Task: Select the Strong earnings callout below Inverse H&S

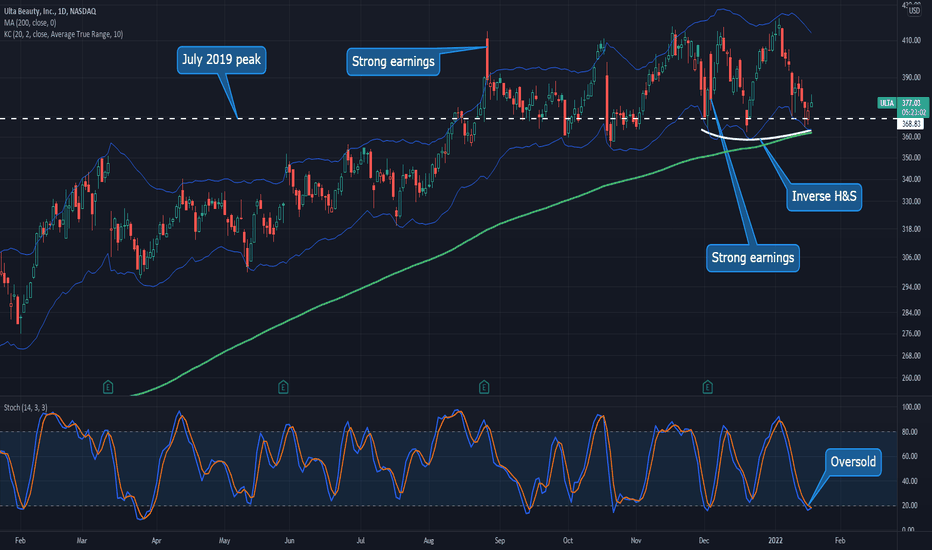Action: coord(752,258)
